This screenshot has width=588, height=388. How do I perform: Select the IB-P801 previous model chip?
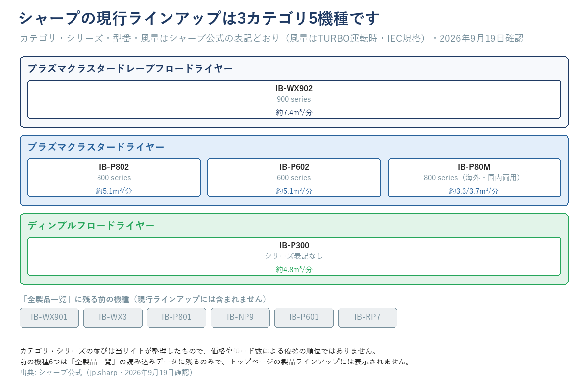[x=176, y=317]
